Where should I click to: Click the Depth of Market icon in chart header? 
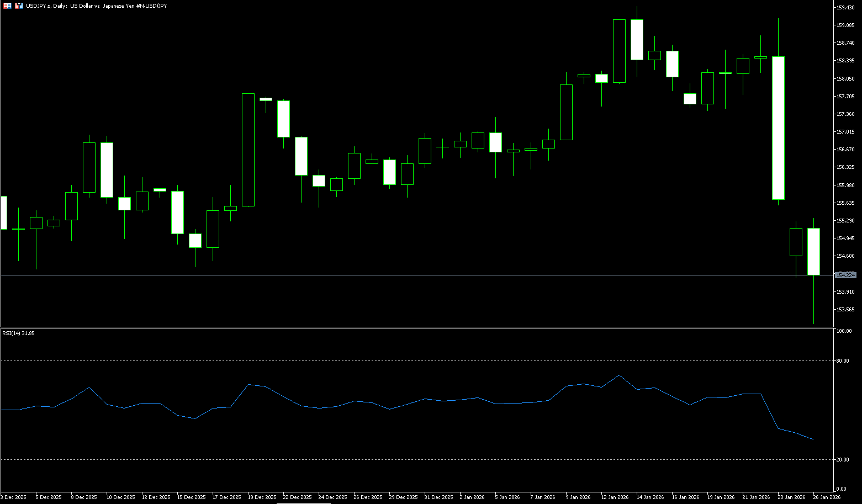point(7,6)
